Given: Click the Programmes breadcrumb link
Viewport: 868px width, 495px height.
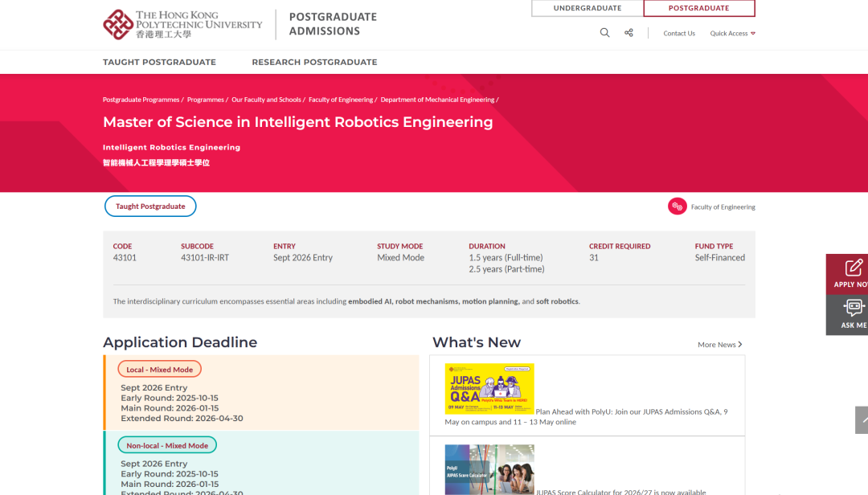Looking at the screenshot, I should [206, 100].
